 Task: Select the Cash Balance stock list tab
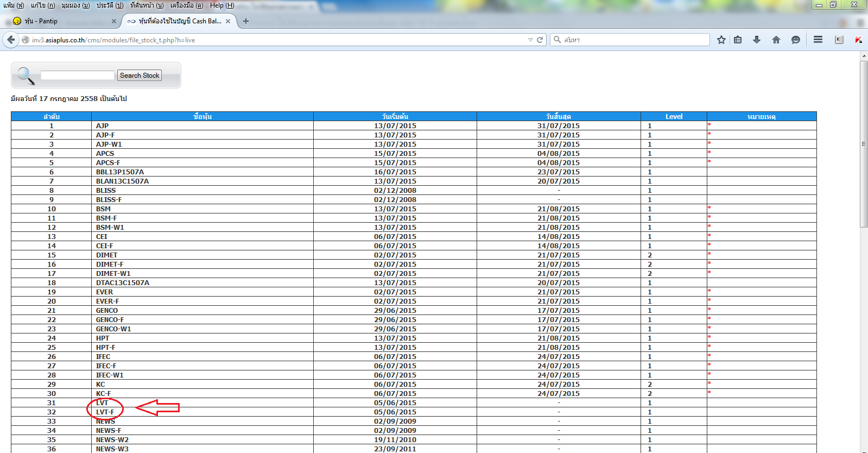pyautogui.click(x=180, y=21)
